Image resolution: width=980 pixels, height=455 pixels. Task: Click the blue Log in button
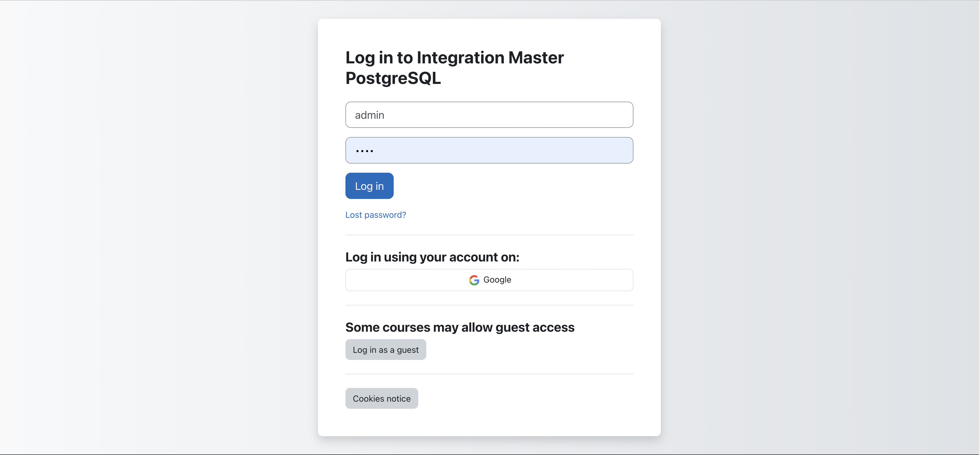[369, 186]
